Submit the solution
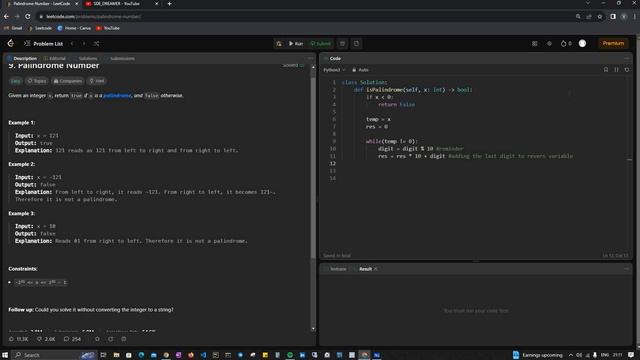Image resolution: width=640 pixels, height=360 pixels. [x=320, y=44]
